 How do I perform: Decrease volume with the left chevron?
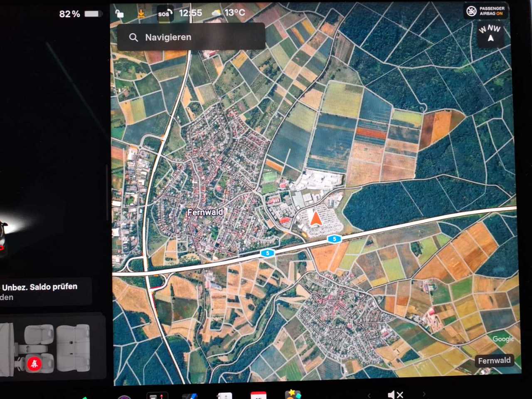point(369,395)
